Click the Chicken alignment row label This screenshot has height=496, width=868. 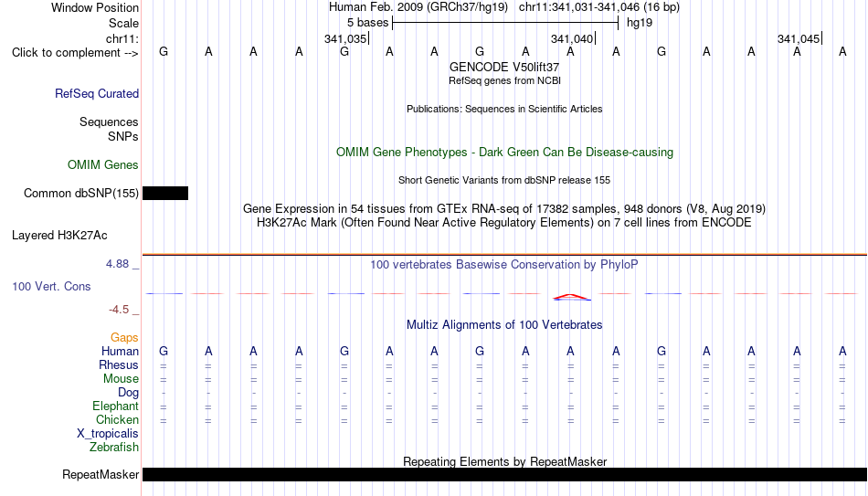point(117,420)
